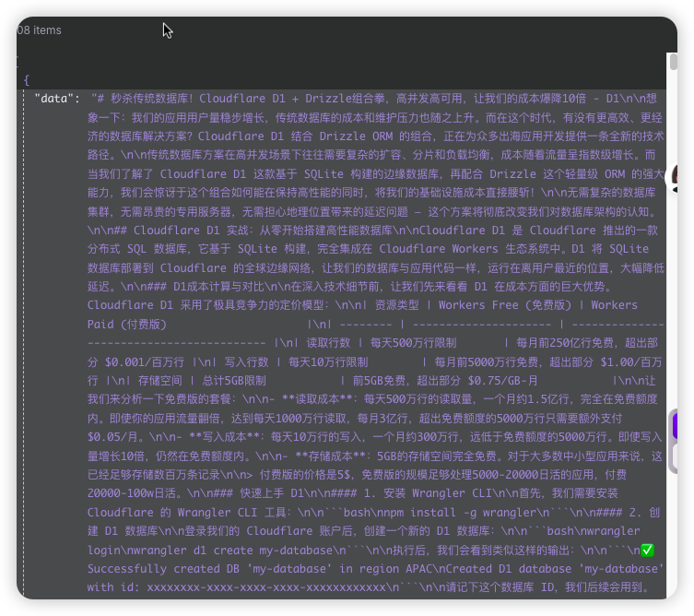Click the table header "资源类型"
Viewport: 694px width, 616px height.
click(x=396, y=305)
